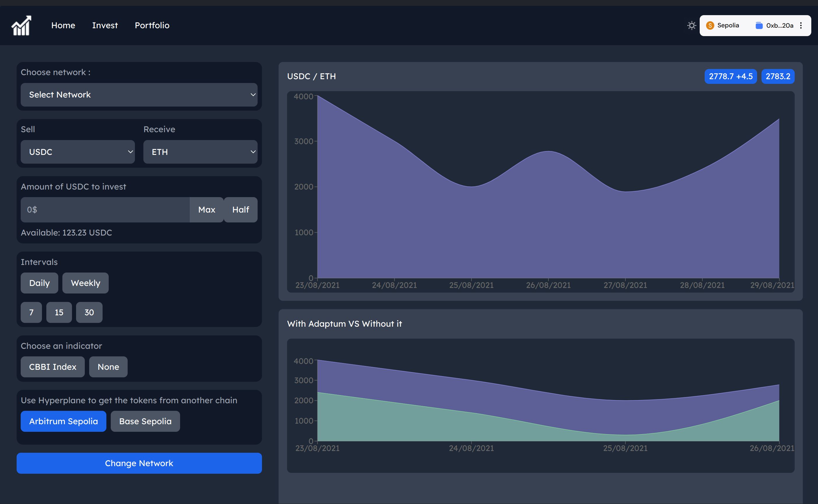Screen dimensions: 818x504
Task: Click the blue wallet icon
Action: pos(759,25)
